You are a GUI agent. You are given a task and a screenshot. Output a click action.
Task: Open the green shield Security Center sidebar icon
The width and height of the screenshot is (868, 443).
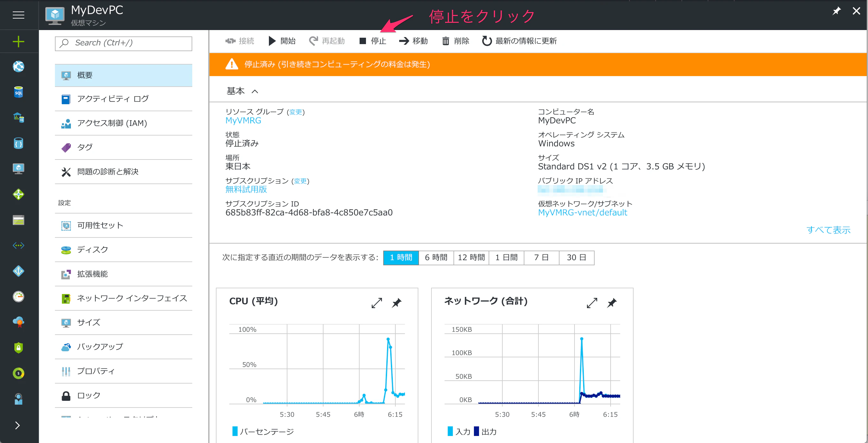pos(19,347)
